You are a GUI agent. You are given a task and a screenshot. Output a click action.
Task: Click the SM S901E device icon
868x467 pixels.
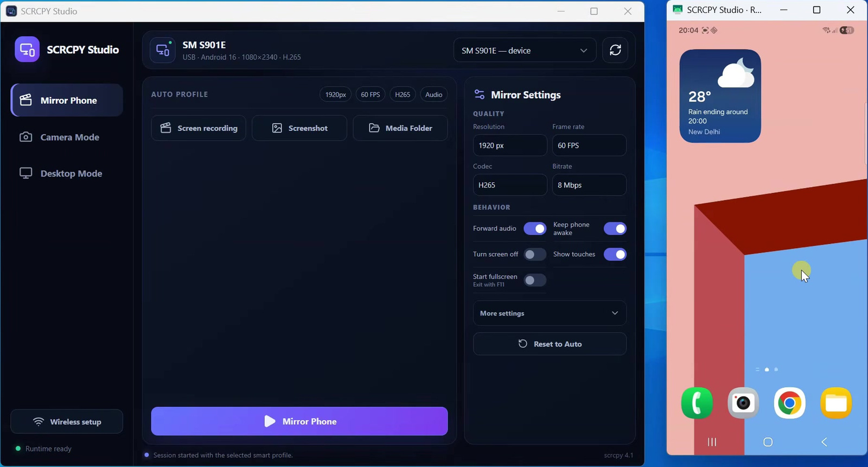[x=163, y=51]
